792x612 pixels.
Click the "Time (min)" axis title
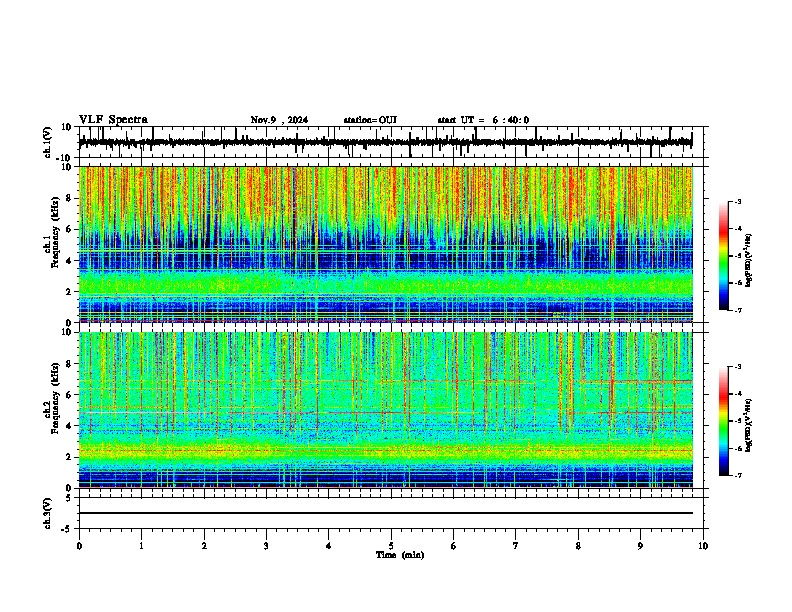pyautogui.click(x=400, y=555)
